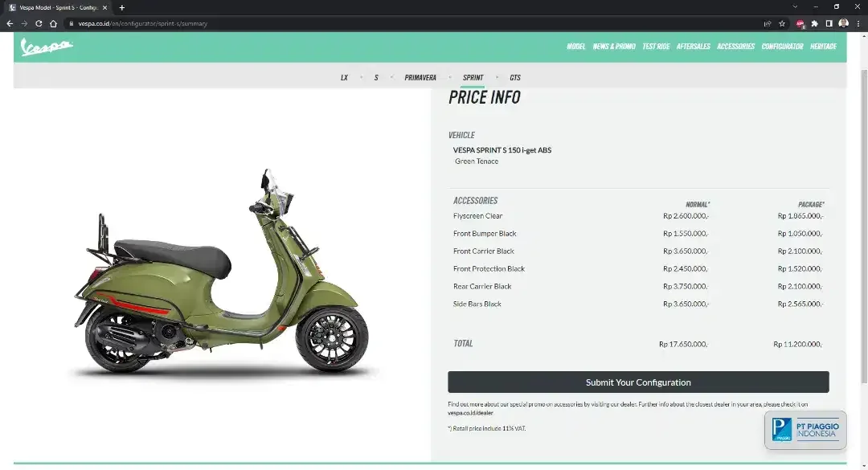Open the HERITAGE menu item

(823, 47)
